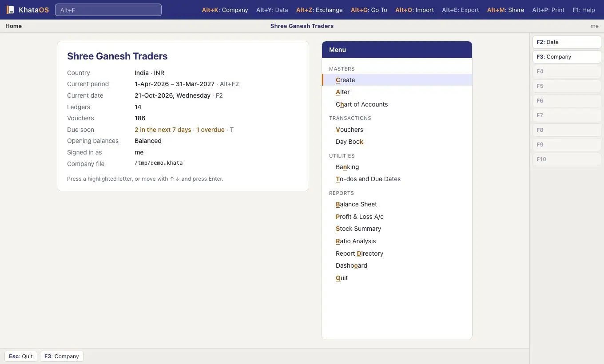Screen dimensions: 604x364
Task: Open F1 Help
Action: [x=584, y=10]
